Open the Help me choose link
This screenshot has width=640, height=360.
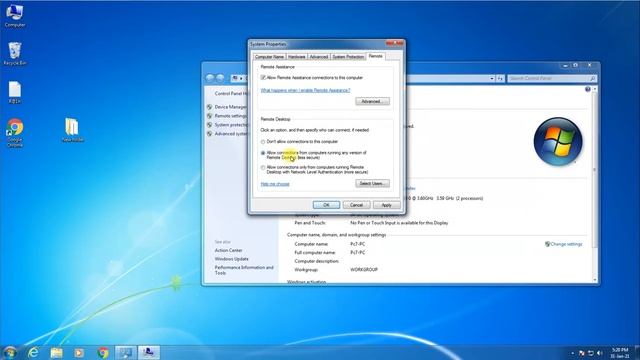point(275,184)
